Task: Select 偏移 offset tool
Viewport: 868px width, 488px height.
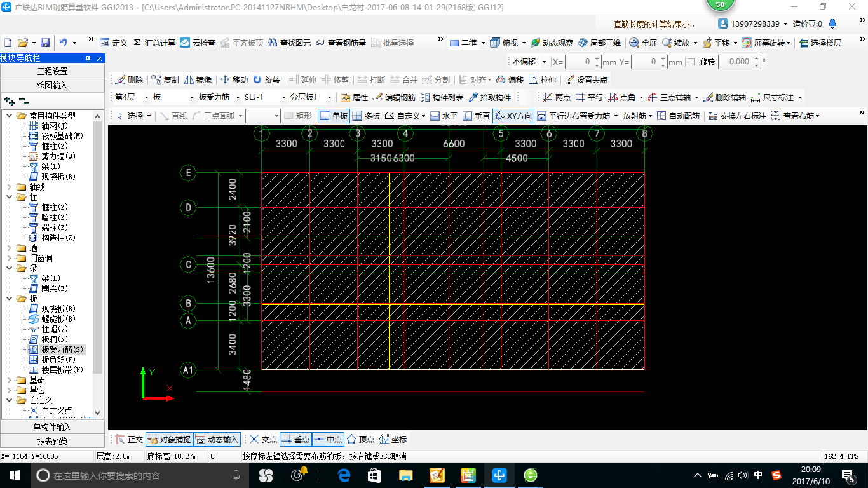Action: (x=510, y=79)
